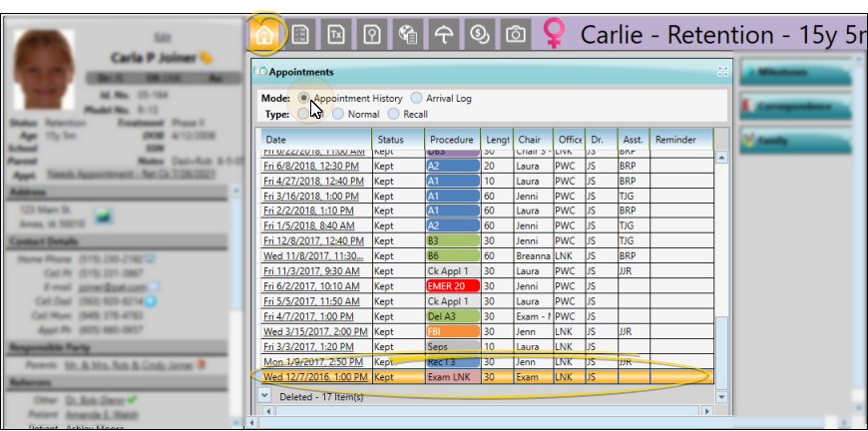The image size is (868, 431).
Task: Select the Normal appointment type
Action: (338, 114)
